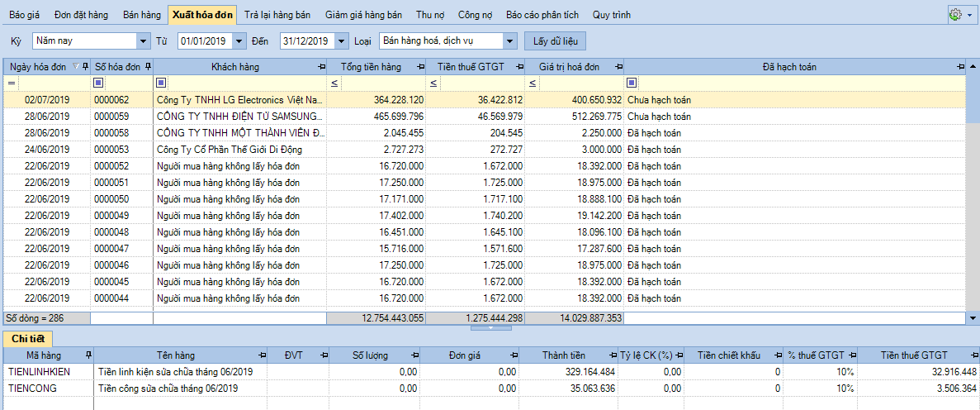Pin the Khách hàng column
The width and height of the screenshot is (980, 410).
coord(322,66)
